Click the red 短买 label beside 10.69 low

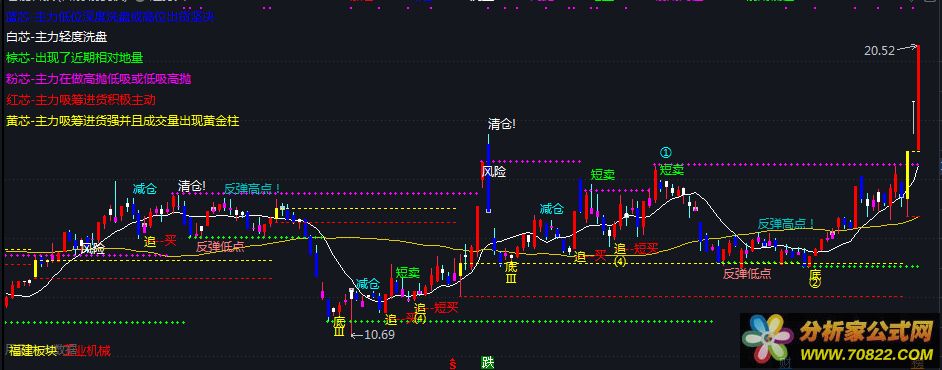(x=446, y=308)
